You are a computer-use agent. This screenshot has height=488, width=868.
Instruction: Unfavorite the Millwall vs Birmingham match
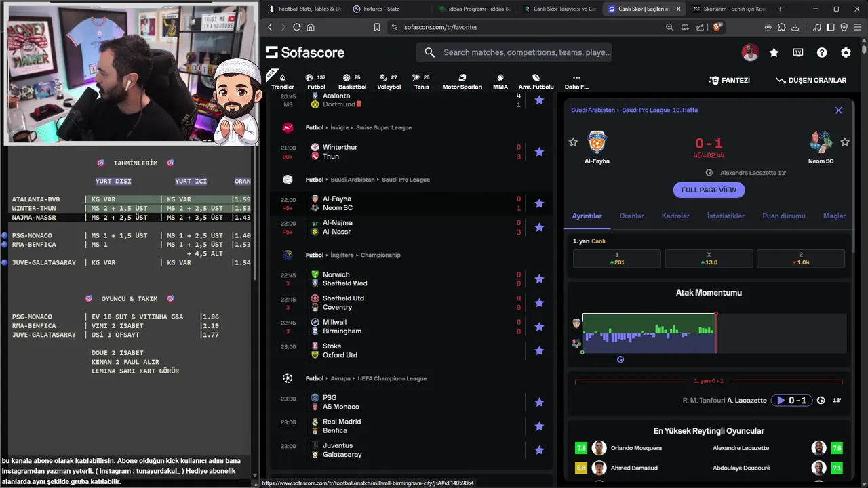[539, 327]
